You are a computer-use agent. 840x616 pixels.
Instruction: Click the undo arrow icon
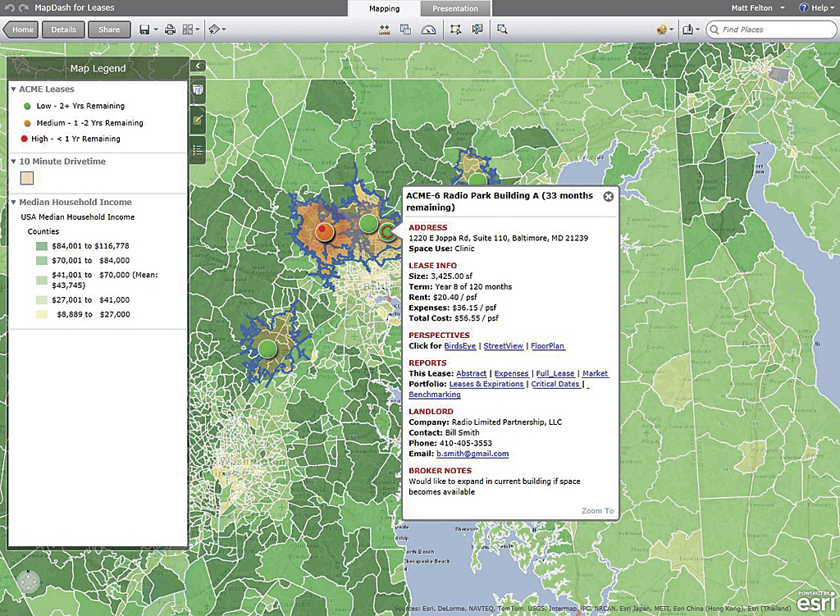click(x=10, y=8)
